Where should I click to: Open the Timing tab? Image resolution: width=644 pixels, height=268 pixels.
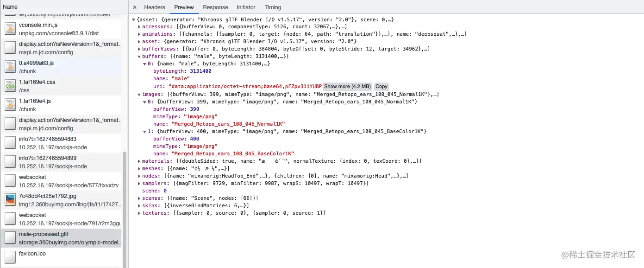(273, 7)
